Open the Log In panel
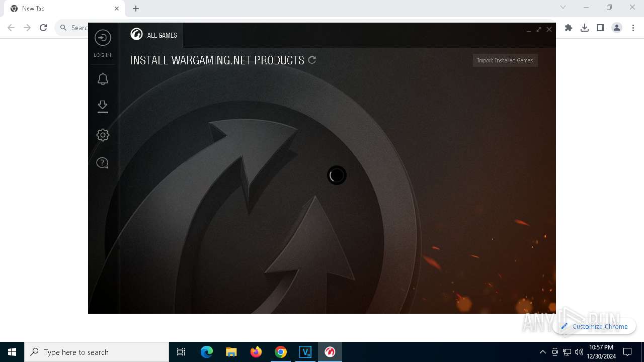This screenshot has height=362, width=644. (103, 44)
